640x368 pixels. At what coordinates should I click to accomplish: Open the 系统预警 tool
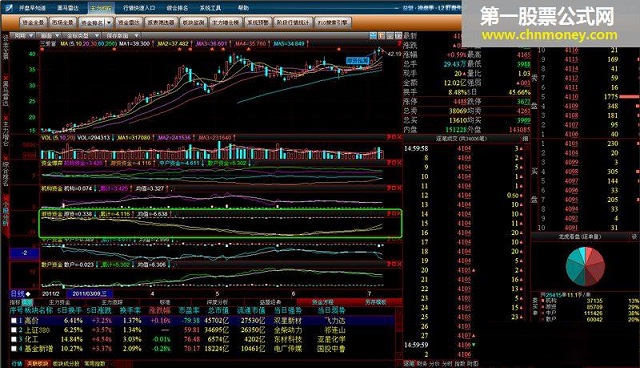[258, 23]
